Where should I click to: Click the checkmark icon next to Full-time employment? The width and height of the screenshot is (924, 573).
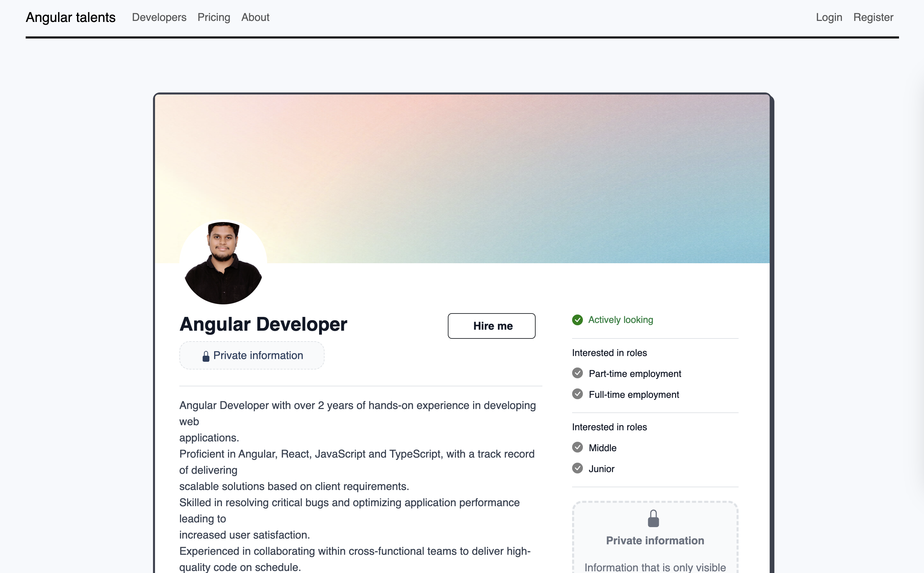pyautogui.click(x=578, y=394)
